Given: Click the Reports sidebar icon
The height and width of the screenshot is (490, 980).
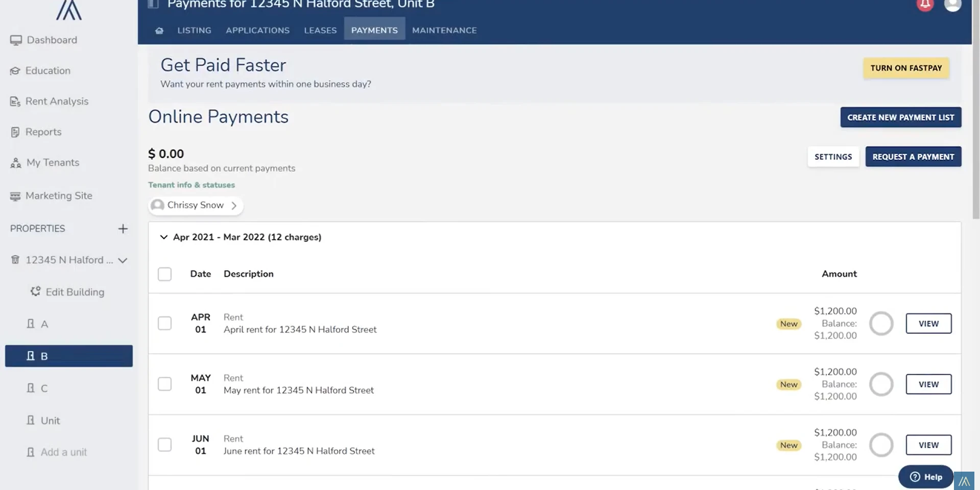Looking at the screenshot, I should tap(15, 132).
